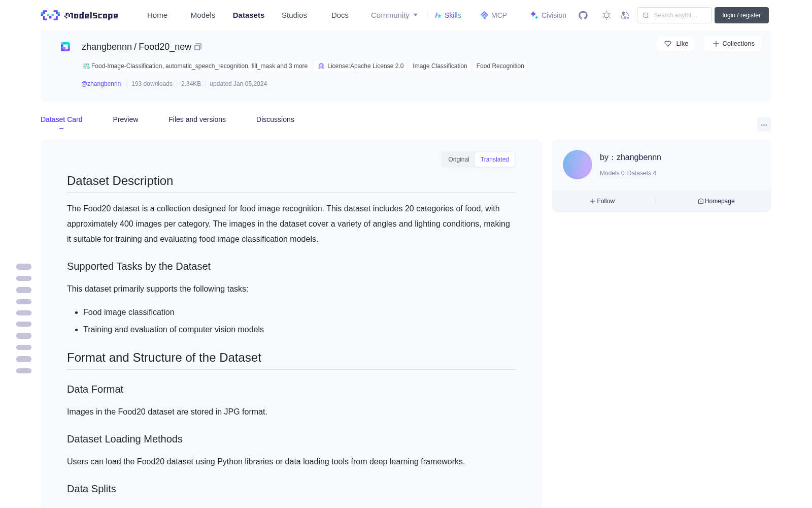Open the three-dots more options button
The height and width of the screenshot is (508, 812).
click(x=764, y=124)
